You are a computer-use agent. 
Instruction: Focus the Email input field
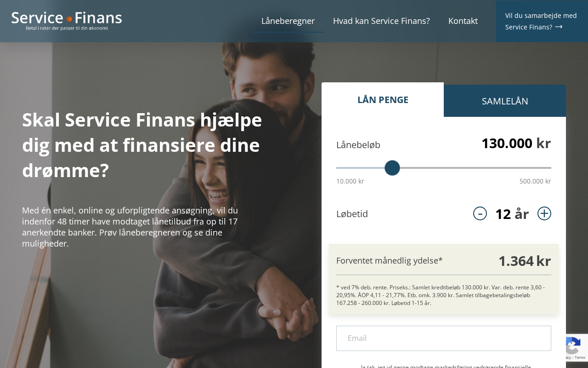click(444, 338)
